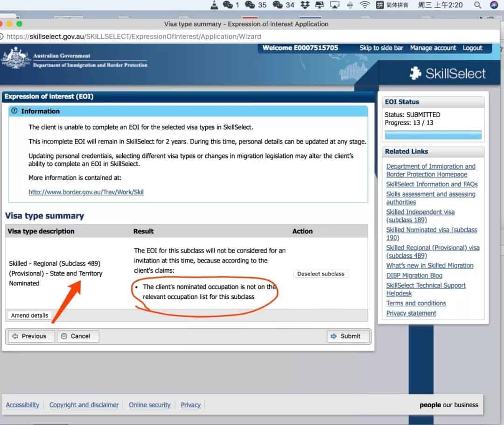
Task: Select 'Progress: 13 / 13' text
Action: [409, 122]
